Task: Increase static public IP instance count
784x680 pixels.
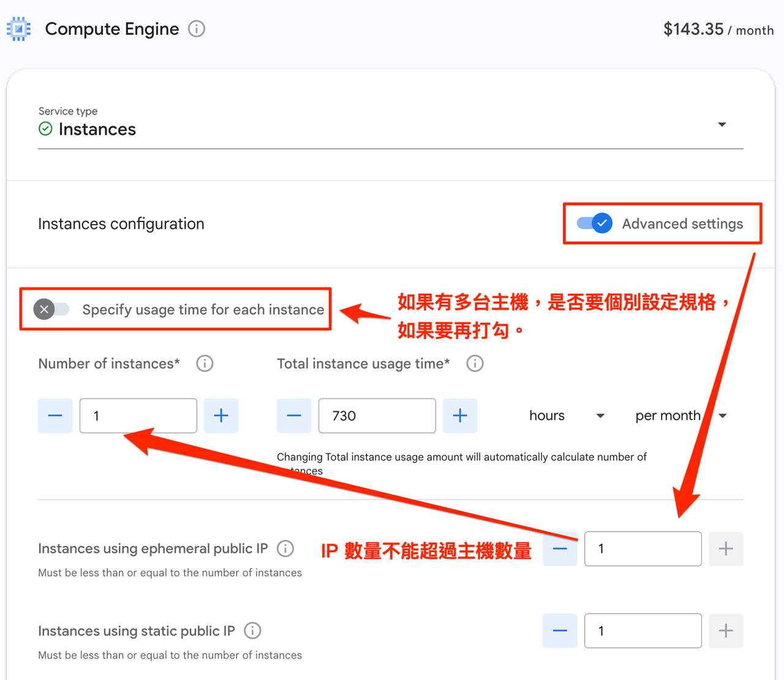Action: [726, 630]
